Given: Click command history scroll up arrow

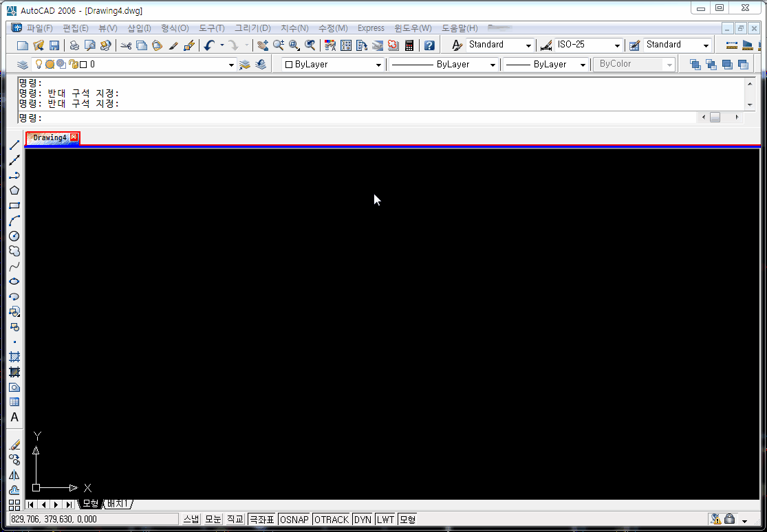Looking at the screenshot, I should click(750, 84).
